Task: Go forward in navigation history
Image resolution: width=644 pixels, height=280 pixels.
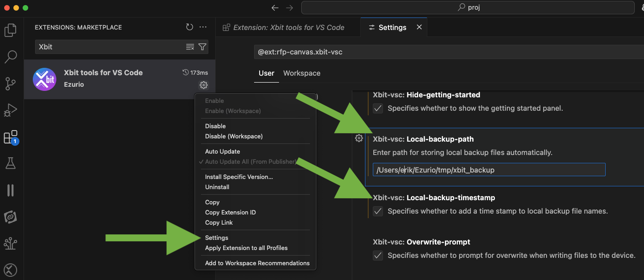Action: 289,8
